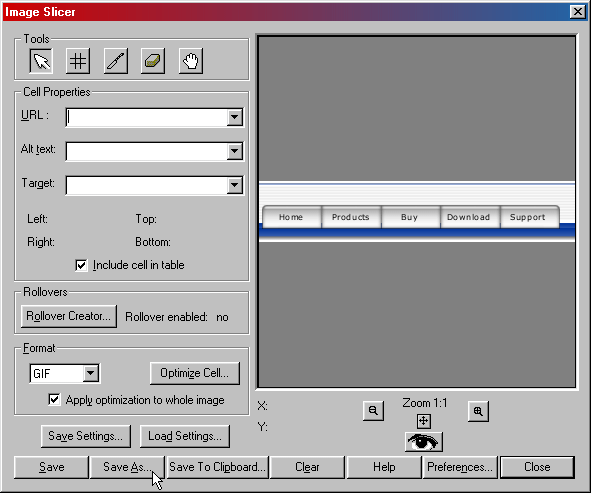Select the Slice knife tool
This screenshot has height=493, width=591.
click(x=116, y=61)
